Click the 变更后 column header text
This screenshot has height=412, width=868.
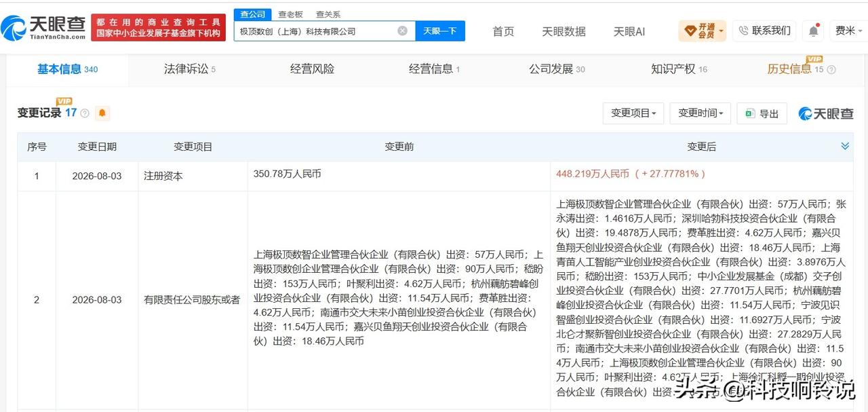702,147
